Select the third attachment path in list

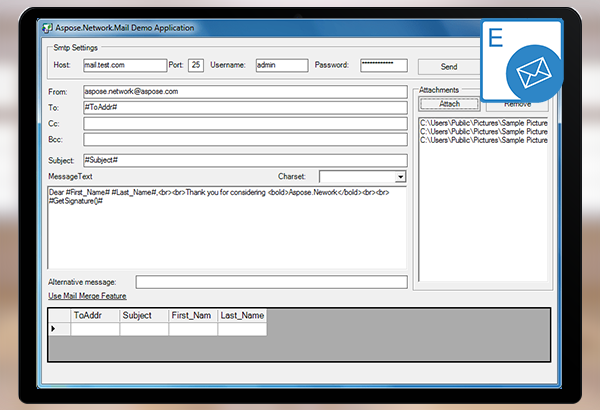(484, 140)
